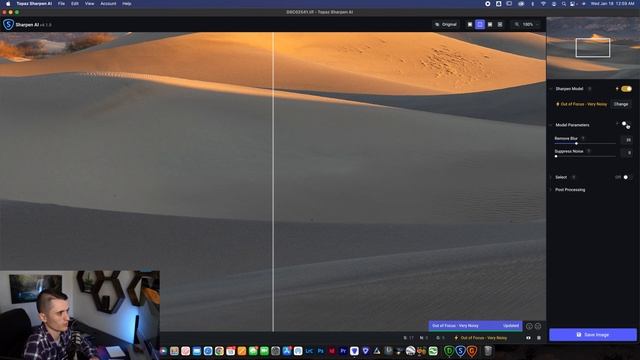Viewport: 640px width, 360px height.
Task: Expand the Post Processing section
Action: (x=551, y=190)
